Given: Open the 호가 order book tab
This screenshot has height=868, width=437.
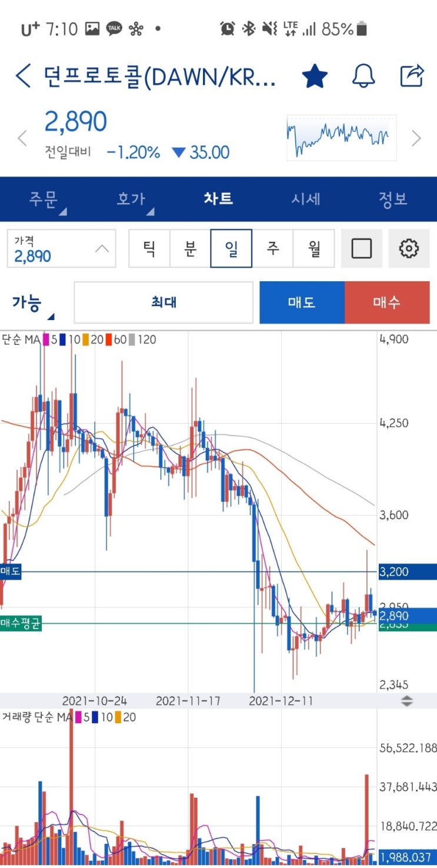Looking at the screenshot, I should [131, 199].
